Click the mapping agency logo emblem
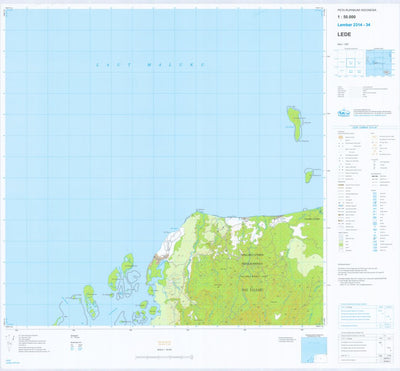The width and height of the screenshot is (400, 371). pyautogui.click(x=344, y=113)
